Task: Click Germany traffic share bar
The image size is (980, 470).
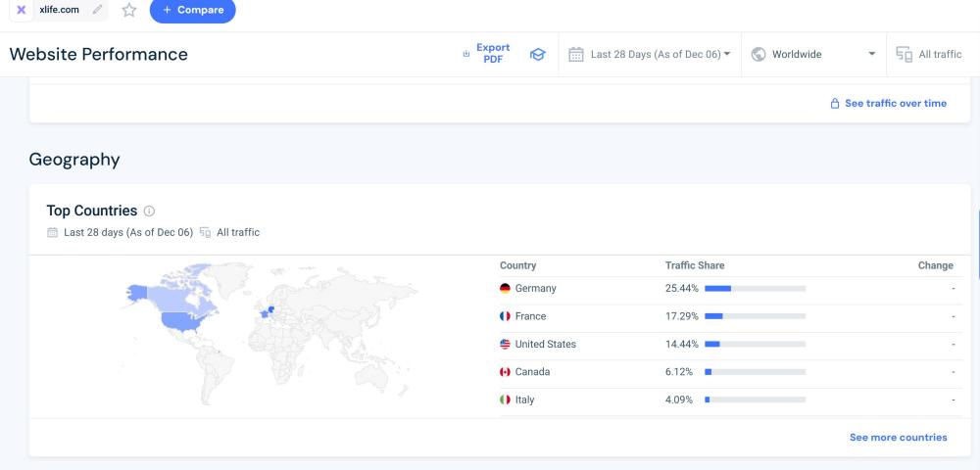Action: 755,289
